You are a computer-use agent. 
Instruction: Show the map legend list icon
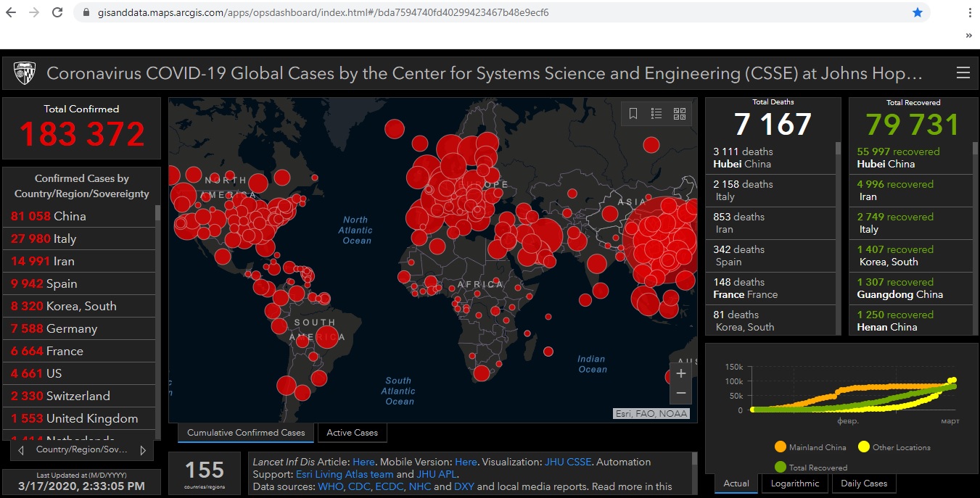[x=656, y=114]
